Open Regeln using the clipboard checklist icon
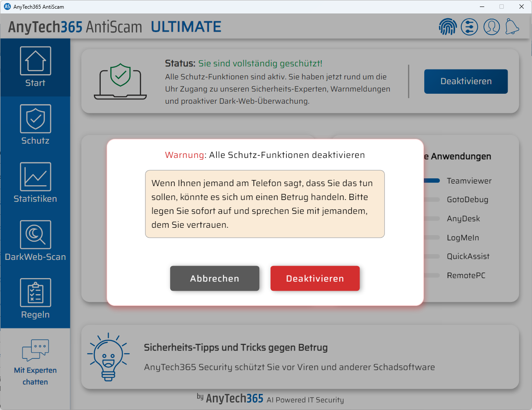Viewport: 532px width, 410px height. point(35,292)
